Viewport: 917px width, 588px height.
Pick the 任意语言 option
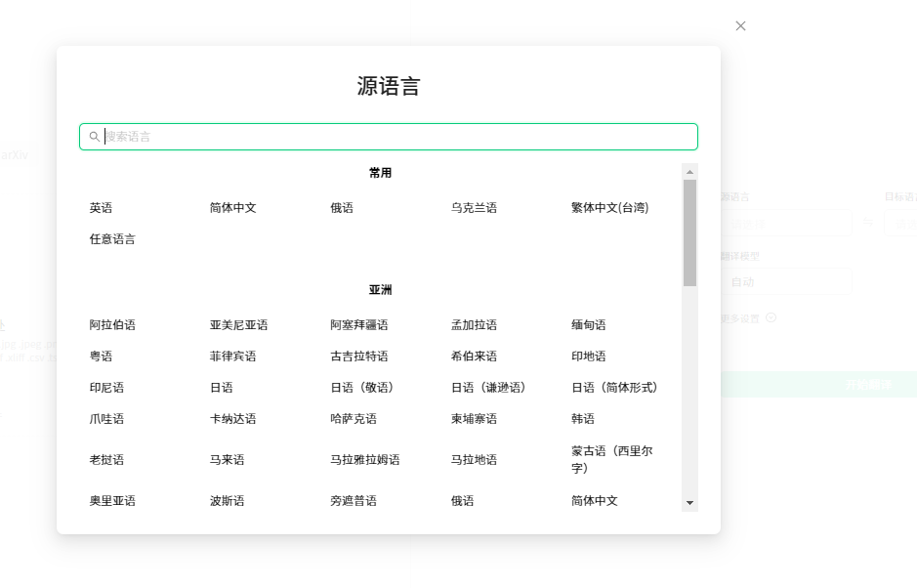tap(112, 239)
